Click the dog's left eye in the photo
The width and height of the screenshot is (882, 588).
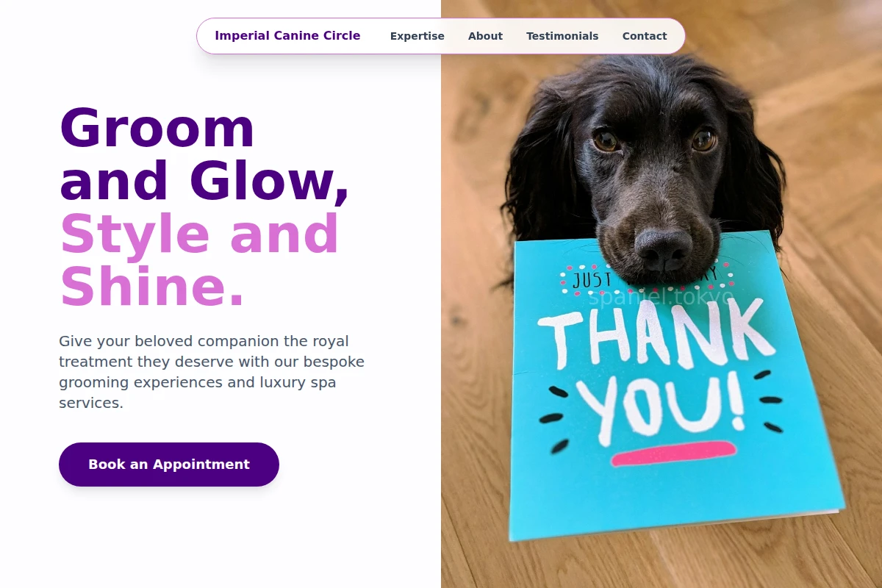[x=606, y=140]
